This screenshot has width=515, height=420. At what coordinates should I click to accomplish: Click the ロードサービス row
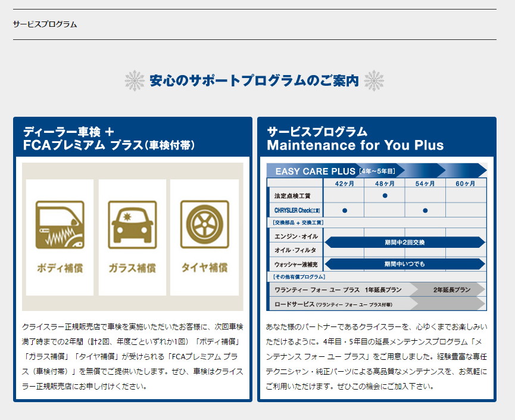(x=377, y=304)
